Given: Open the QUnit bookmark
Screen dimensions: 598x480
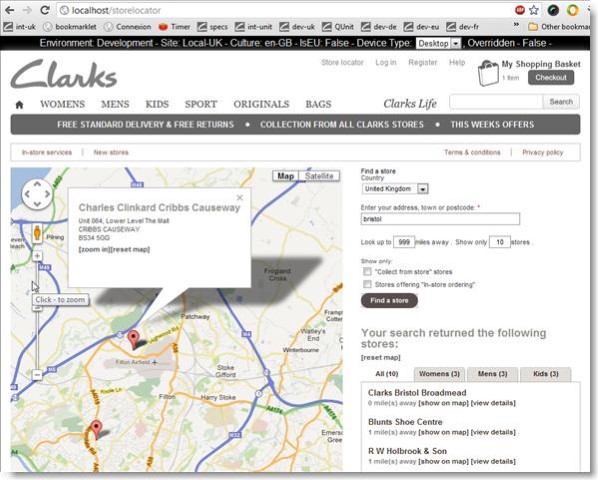Looking at the screenshot, I should coord(338,27).
